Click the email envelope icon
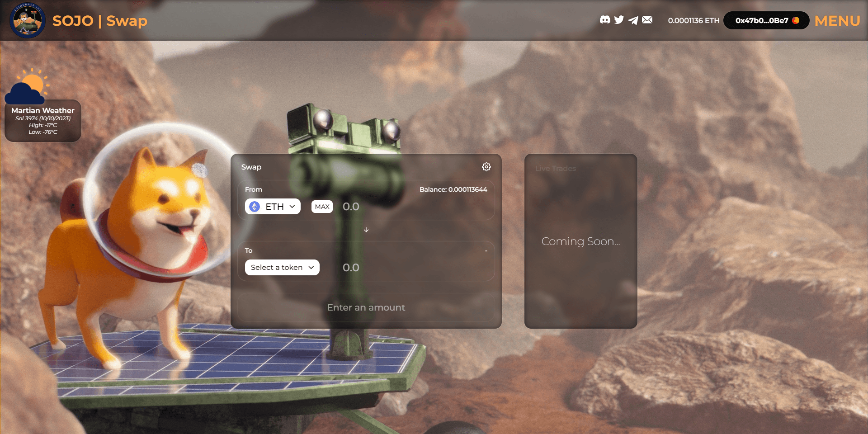This screenshot has height=434, width=868. pyautogui.click(x=647, y=20)
